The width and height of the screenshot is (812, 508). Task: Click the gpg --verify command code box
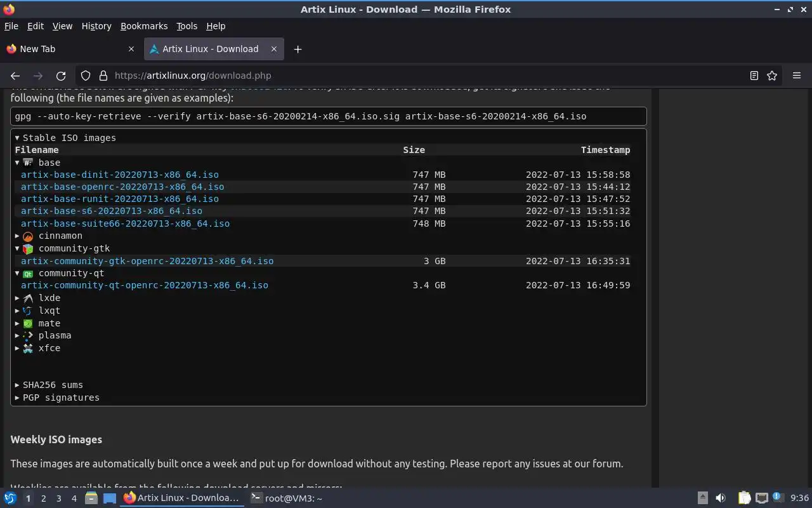[x=329, y=116]
